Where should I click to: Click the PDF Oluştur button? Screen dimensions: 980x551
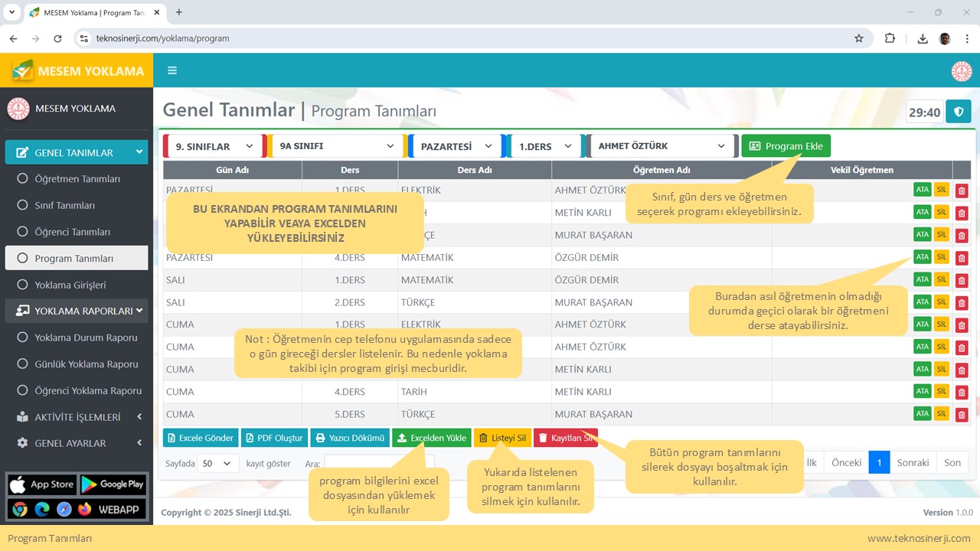(x=274, y=438)
